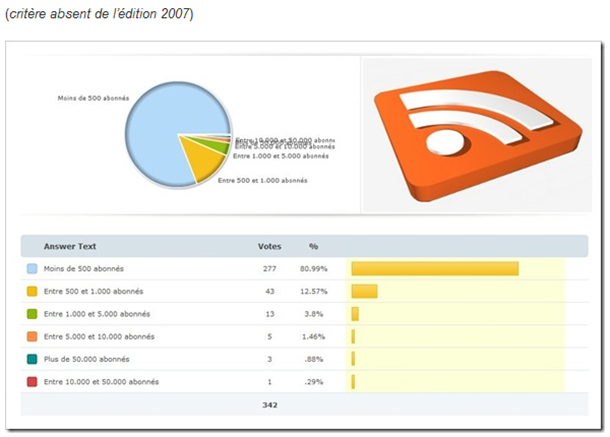
Task: Click the 80.99% result bar
Action: [x=434, y=269]
